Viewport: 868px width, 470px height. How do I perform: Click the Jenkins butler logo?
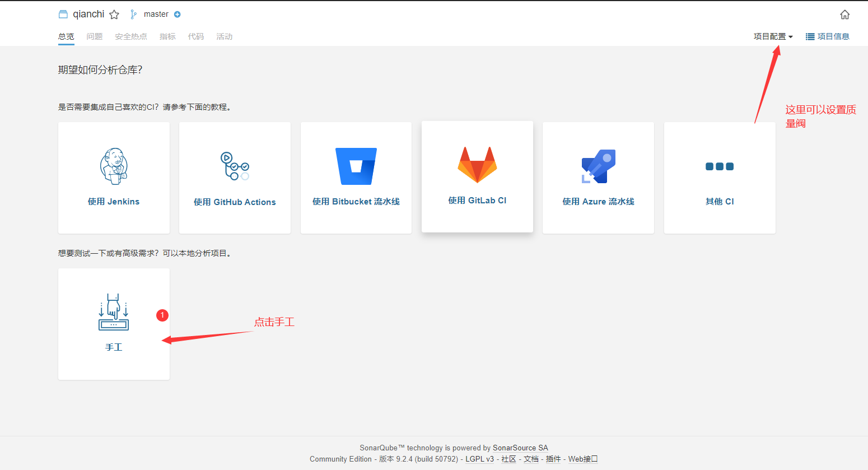[114, 166]
